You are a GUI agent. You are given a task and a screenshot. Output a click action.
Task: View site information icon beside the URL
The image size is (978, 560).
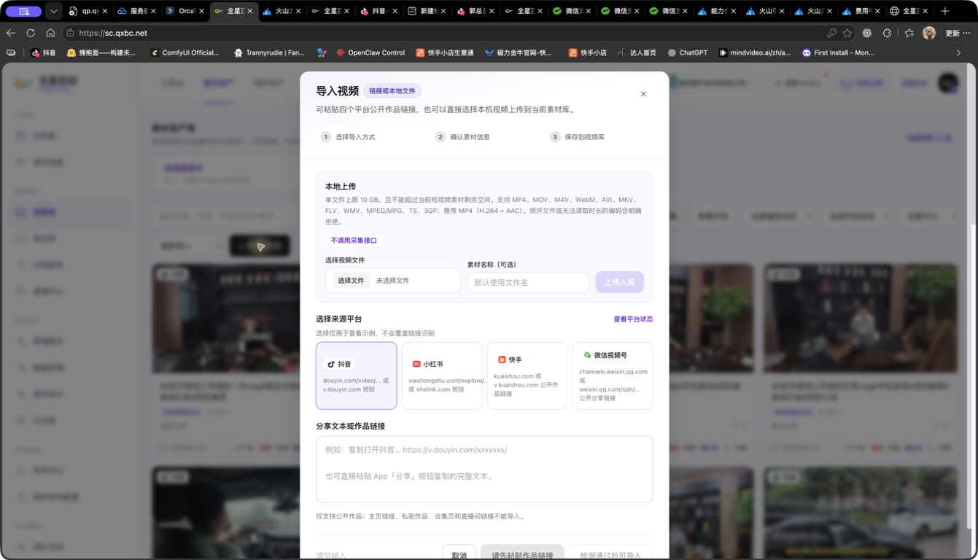[70, 33]
